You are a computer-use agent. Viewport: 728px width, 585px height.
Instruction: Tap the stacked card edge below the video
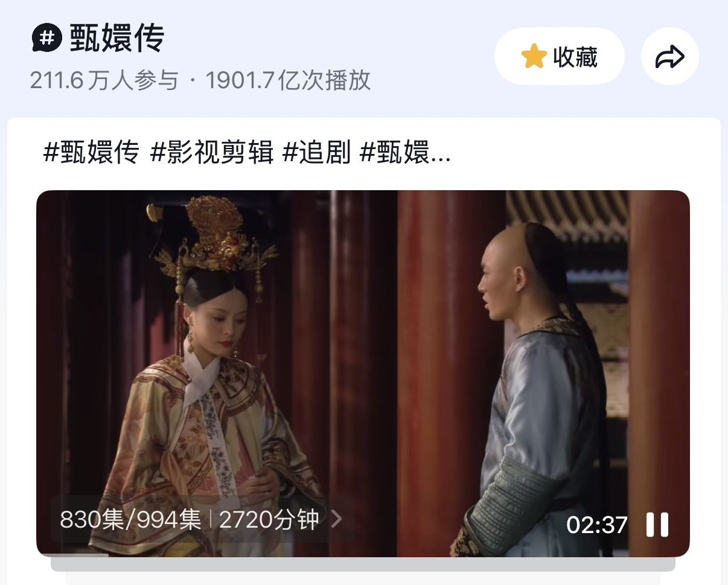(x=363, y=564)
